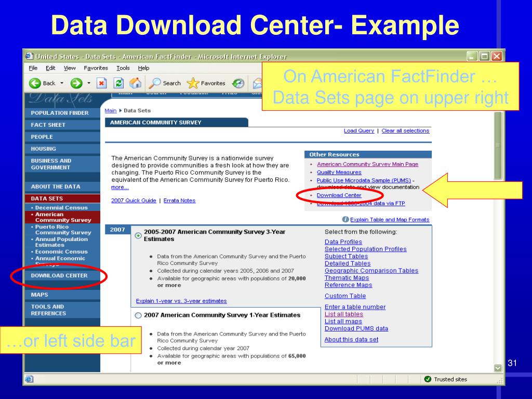
Task: Open Public Use Microdata Sample (PUMS) link
Action: click(364, 180)
